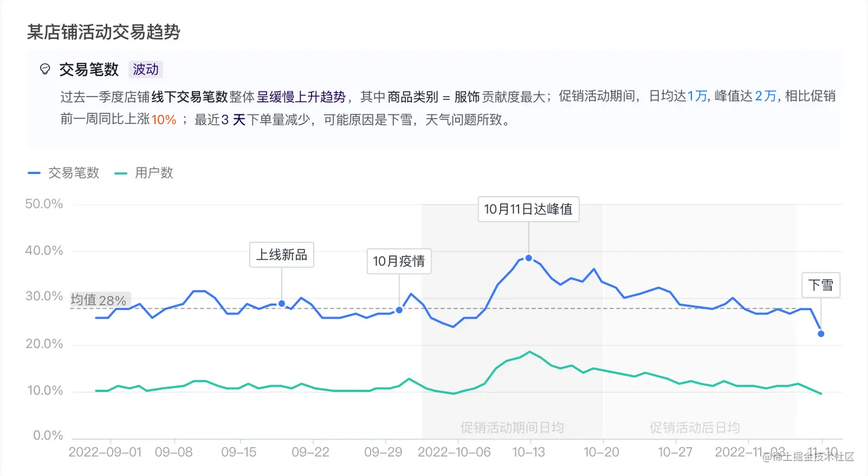The height and width of the screenshot is (476, 868).
Task: Click the 10月疫情 annotation label
Action: [399, 261]
